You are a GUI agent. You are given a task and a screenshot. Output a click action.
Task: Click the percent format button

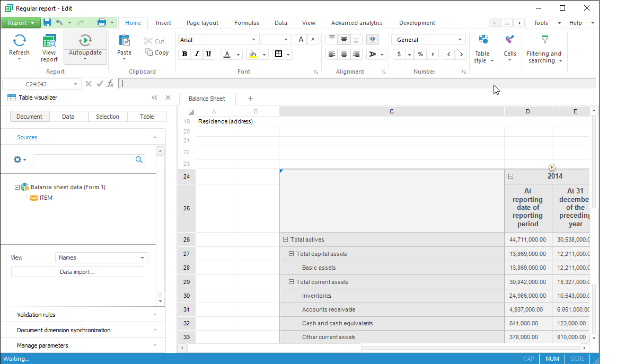pyautogui.click(x=420, y=54)
